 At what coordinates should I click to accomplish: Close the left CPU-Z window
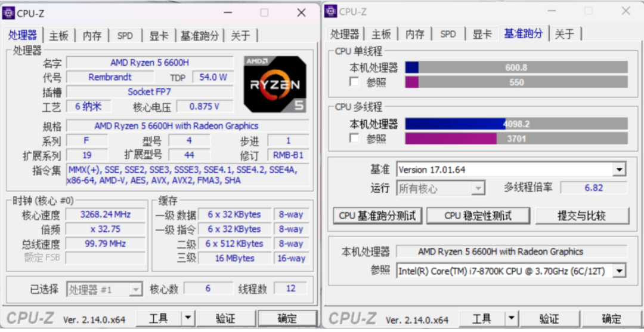pos(302,13)
